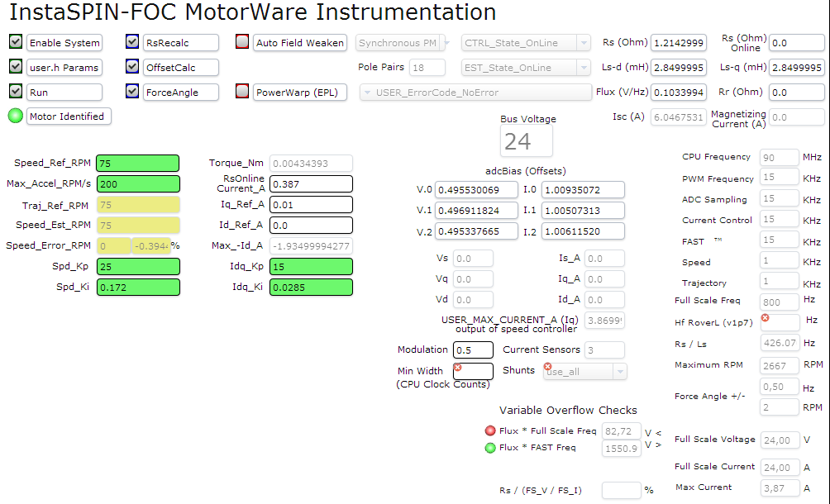The height and width of the screenshot is (504, 830).
Task: Click the Max Current value 3,87
Action: [779, 488]
